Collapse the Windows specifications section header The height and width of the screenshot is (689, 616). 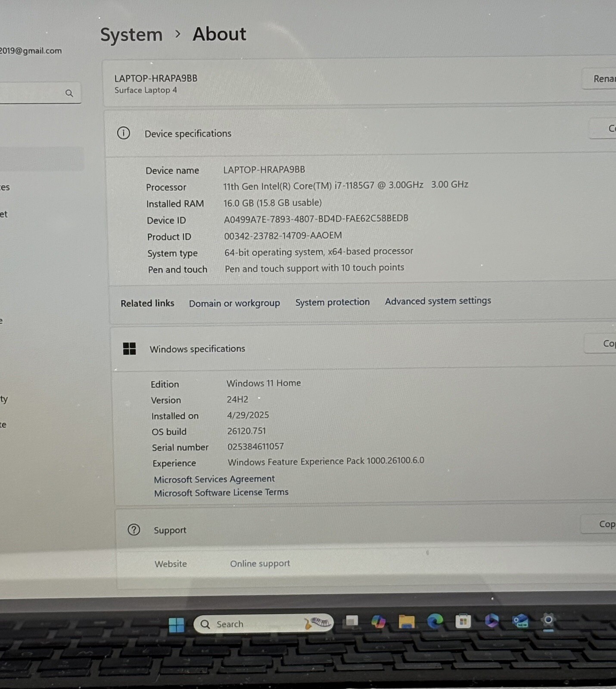coord(364,347)
